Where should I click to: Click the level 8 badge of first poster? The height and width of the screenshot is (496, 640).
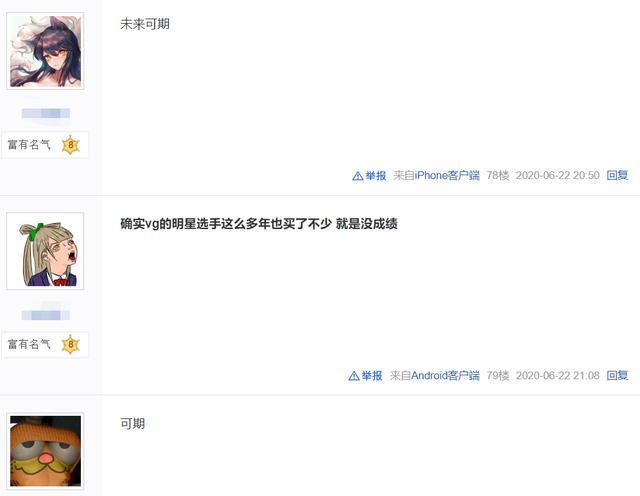click(70, 145)
